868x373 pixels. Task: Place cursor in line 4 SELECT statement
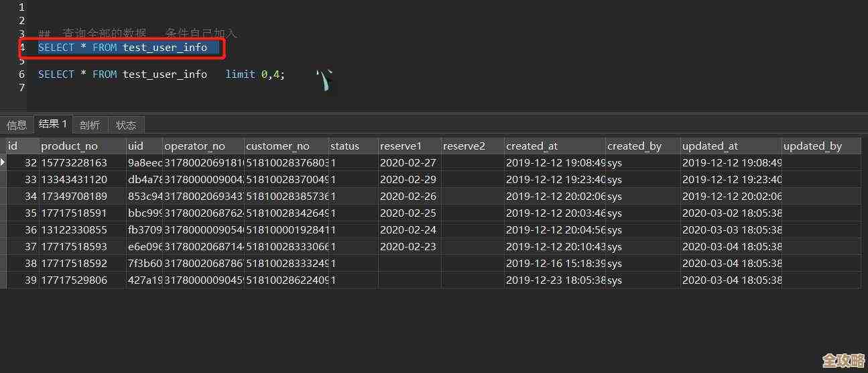123,48
